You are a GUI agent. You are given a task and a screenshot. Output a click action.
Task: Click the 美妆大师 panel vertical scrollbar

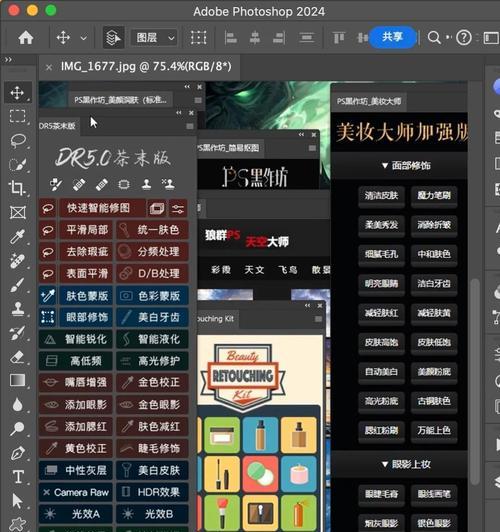click(x=476, y=382)
